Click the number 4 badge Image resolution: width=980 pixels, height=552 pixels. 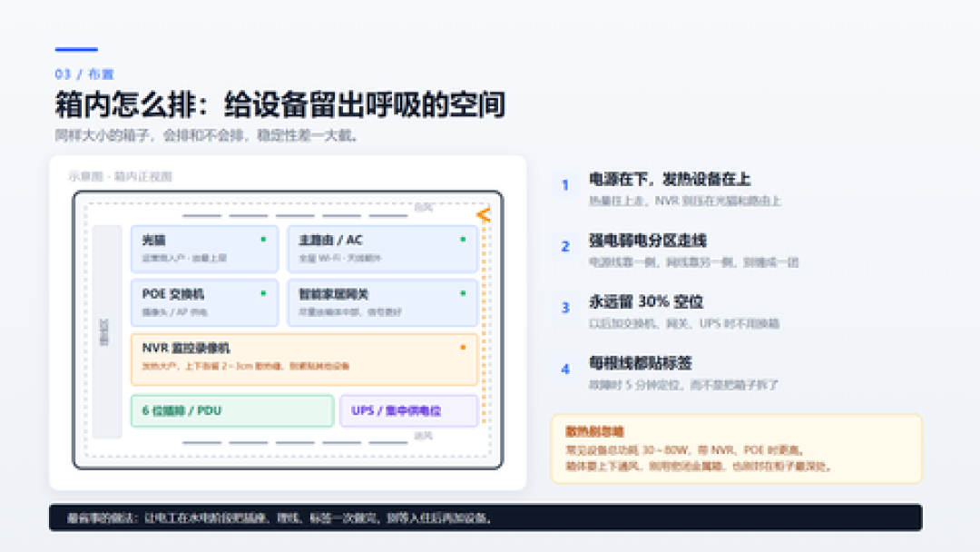pos(565,369)
